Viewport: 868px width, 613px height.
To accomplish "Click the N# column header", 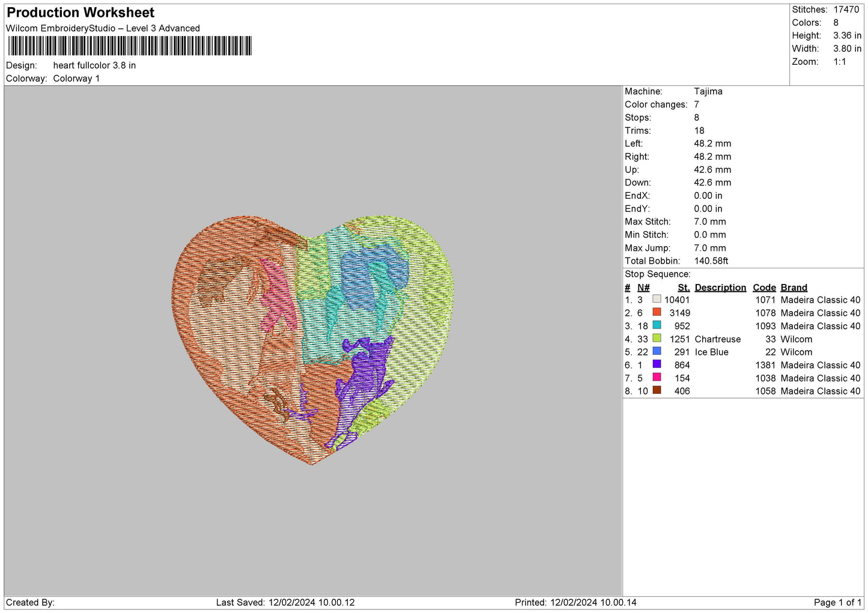I will pyautogui.click(x=643, y=288).
